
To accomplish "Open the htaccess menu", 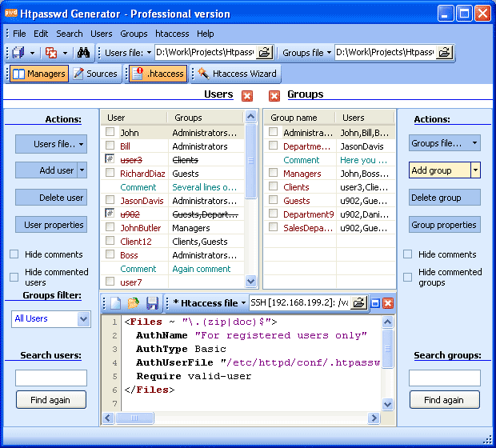I will [172, 34].
